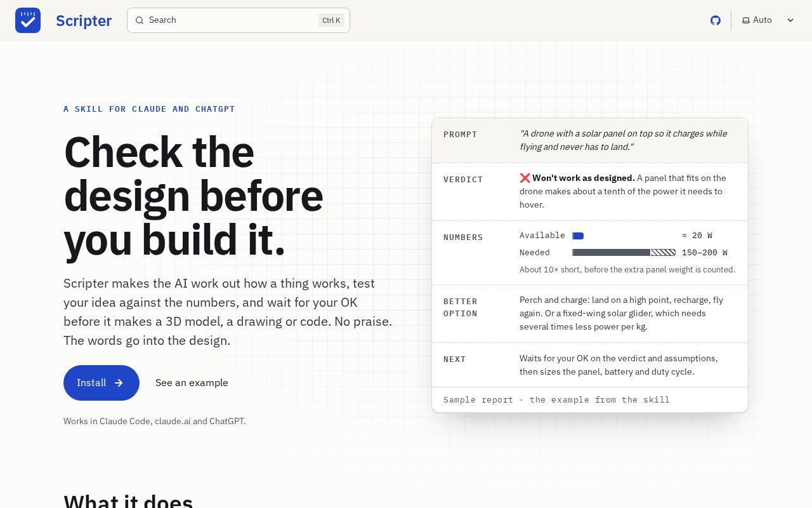The width and height of the screenshot is (812, 508).
Task: Click the VERDICT row label
Action: [463, 180]
